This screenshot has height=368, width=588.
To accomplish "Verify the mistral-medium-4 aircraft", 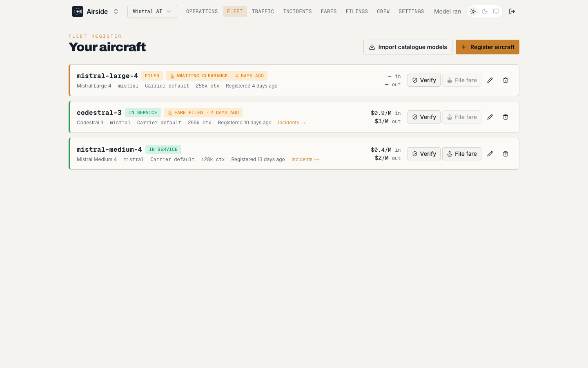I will [x=424, y=154].
